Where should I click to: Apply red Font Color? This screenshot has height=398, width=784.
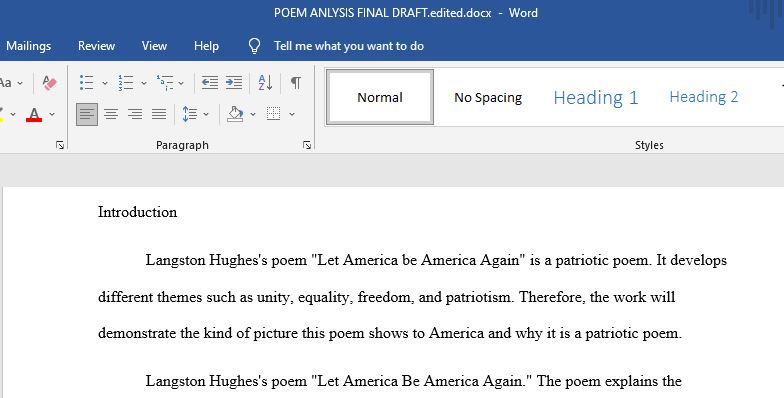[x=34, y=114]
